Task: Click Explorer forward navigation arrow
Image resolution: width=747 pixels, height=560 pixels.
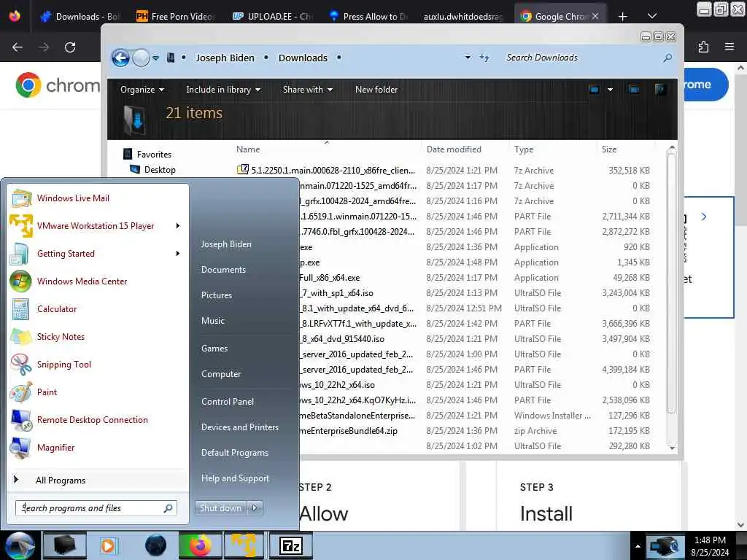Action: [x=141, y=58]
